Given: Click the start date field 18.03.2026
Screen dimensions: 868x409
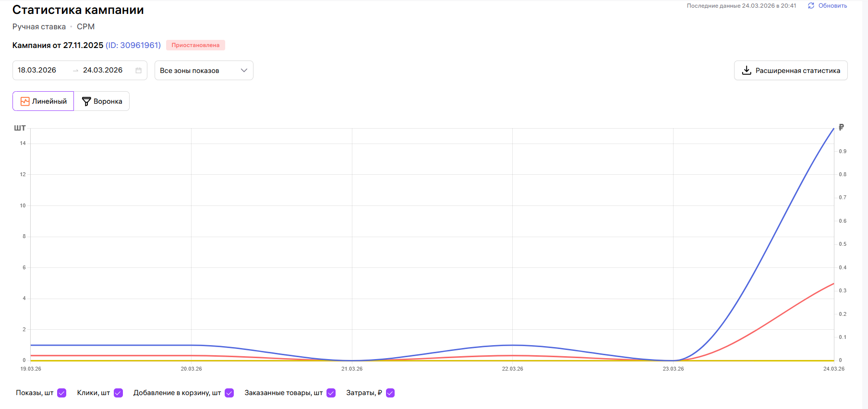Looking at the screenshot, I should coord(37,70).
